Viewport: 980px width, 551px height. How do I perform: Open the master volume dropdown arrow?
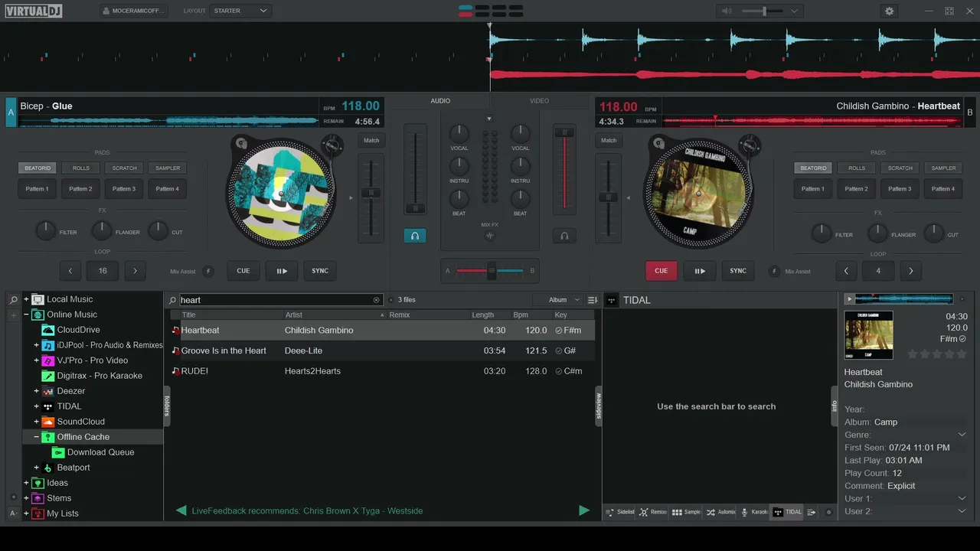[x=795, y=11]
